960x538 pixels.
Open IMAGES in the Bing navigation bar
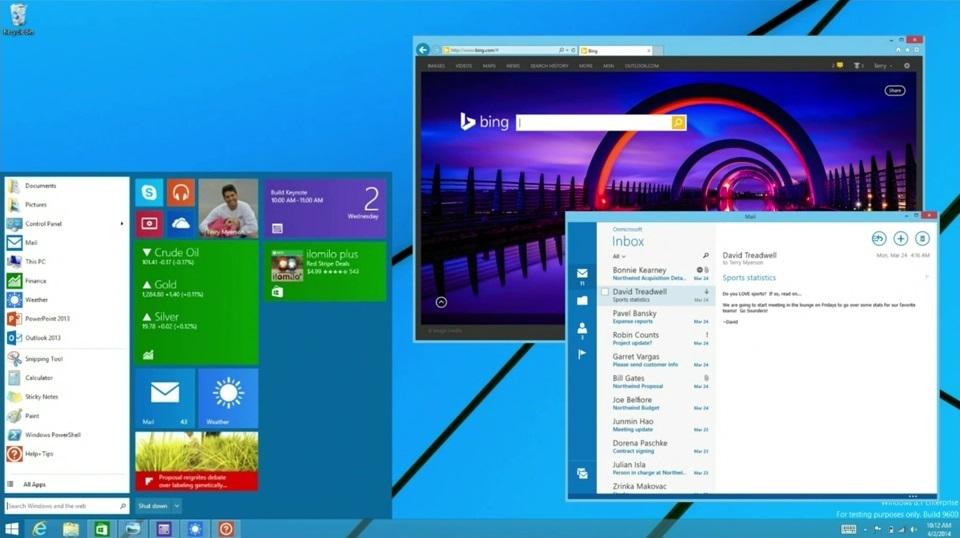coord(436,65)
